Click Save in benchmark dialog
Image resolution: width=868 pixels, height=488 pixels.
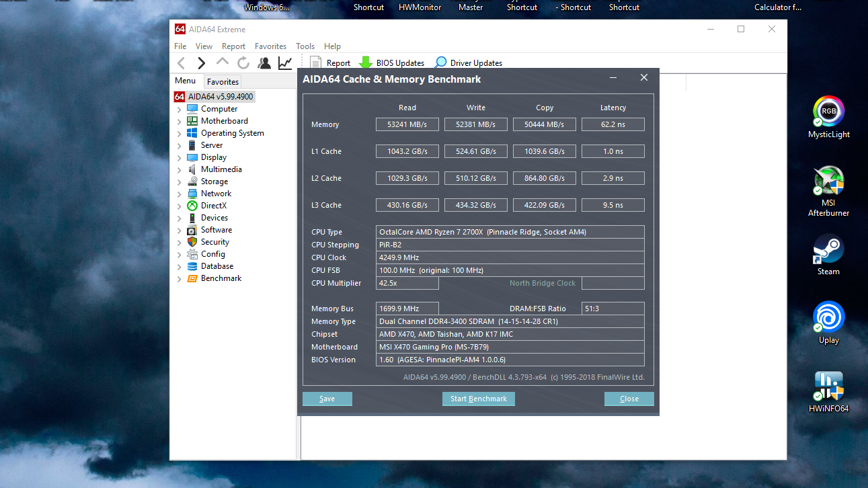pyautogui.click(x=327, y=399)
